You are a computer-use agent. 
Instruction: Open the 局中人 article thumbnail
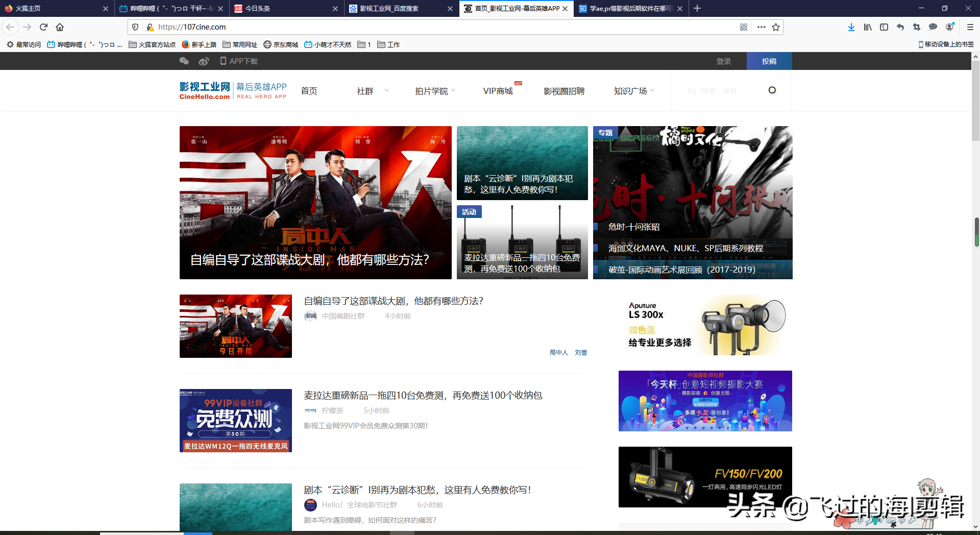pyautogui.click(x=235, y=326)
